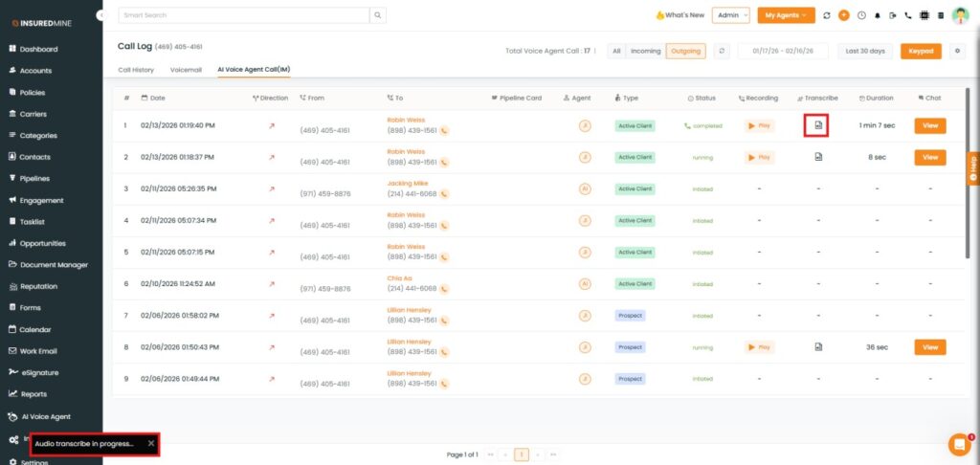The height and width of the screenshot is (465, 980).
Task: Play the recording of the first call
Action: tap(759, 125)
